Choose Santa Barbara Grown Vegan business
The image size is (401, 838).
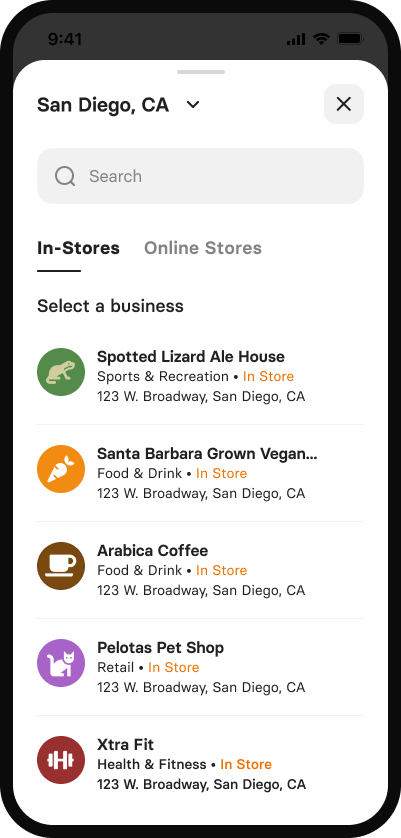click(x=200, y=473)
